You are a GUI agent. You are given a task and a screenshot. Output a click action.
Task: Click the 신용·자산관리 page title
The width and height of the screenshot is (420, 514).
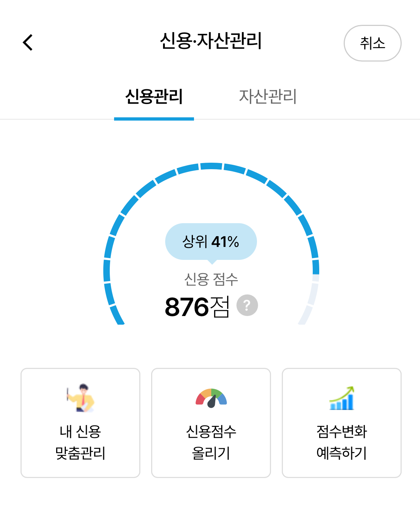coord(211,41)
